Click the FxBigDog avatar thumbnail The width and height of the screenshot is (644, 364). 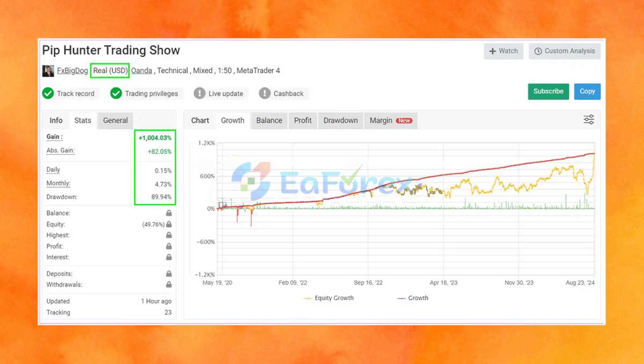pyautogui.click(x=48, y=71)
